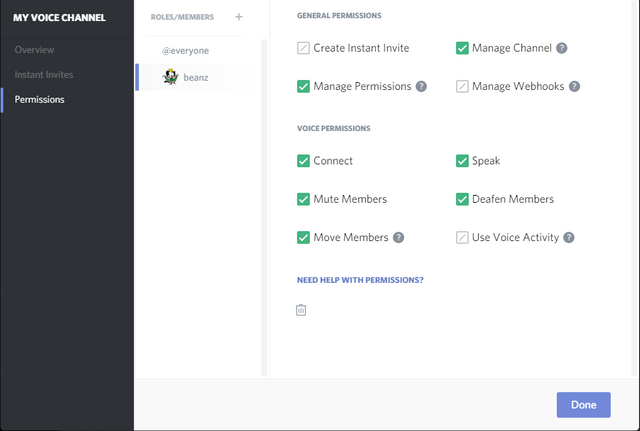
Task: Enable Create Instant Invite checkbox
Action: click(303, 48)
